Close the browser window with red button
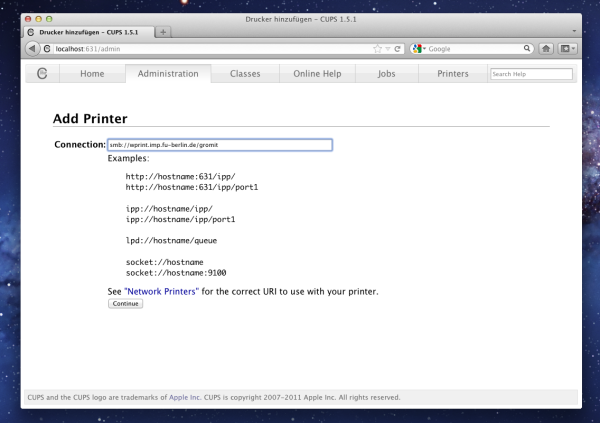Screen dimensions: 600x423 28,19
